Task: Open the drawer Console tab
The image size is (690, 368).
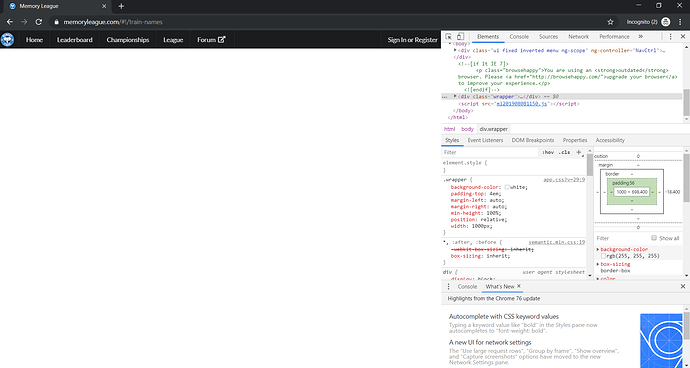Action: tap(467, 287)
